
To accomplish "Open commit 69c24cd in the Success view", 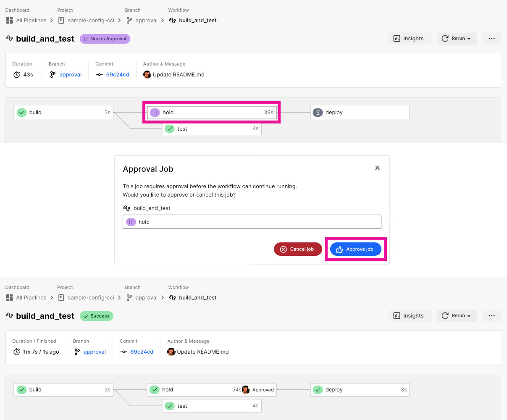I will click(142, 352).
